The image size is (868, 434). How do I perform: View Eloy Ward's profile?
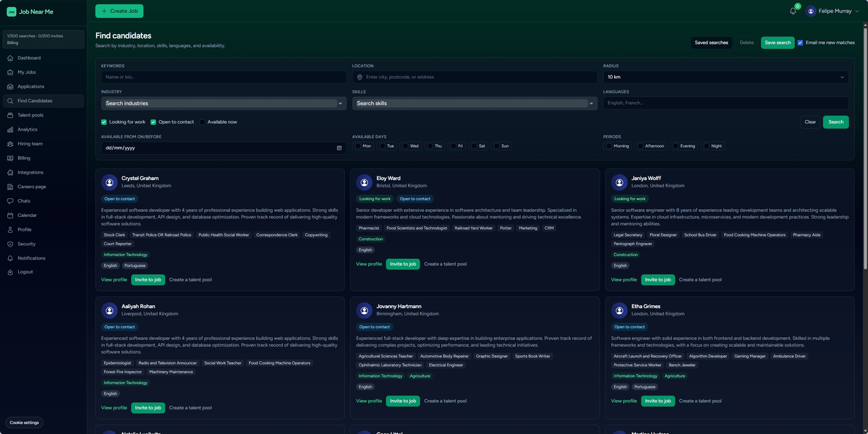369,264
